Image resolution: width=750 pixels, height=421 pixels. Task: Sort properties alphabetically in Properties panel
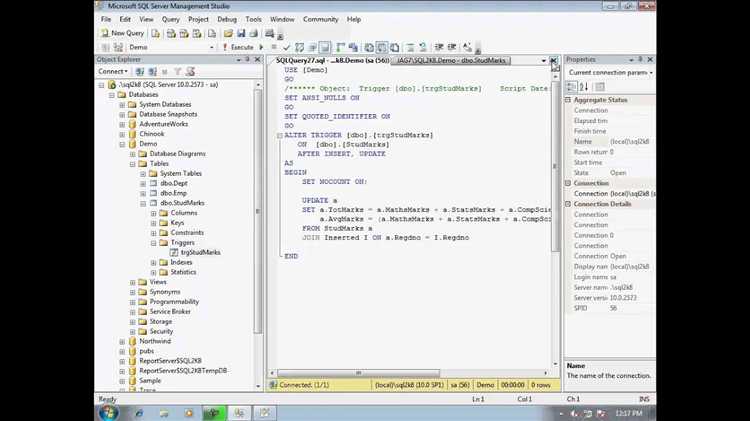tap(582, 87)
